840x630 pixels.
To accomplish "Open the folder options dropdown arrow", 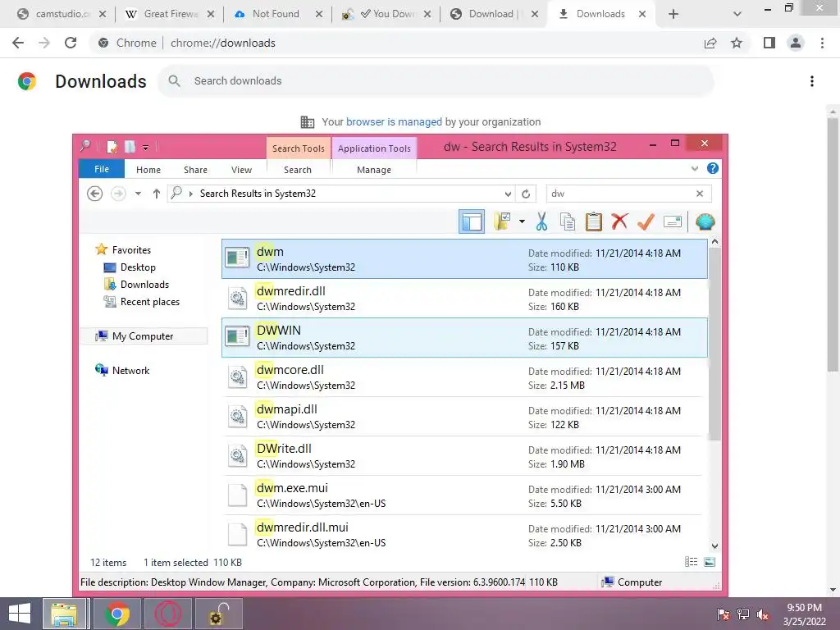I will (522, 221).
